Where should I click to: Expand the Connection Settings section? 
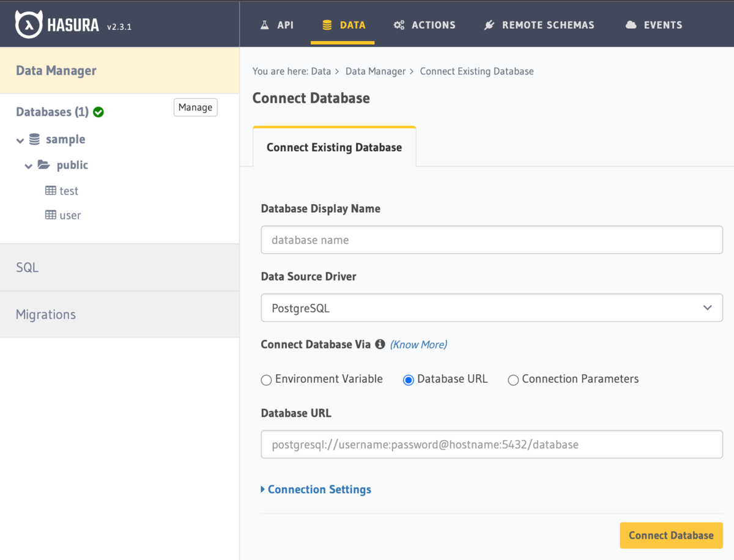[319, 489]
